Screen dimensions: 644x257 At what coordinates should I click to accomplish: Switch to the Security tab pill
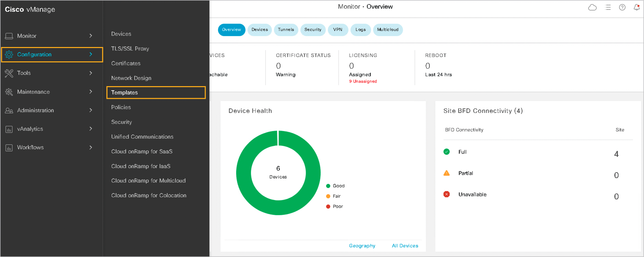313,30
